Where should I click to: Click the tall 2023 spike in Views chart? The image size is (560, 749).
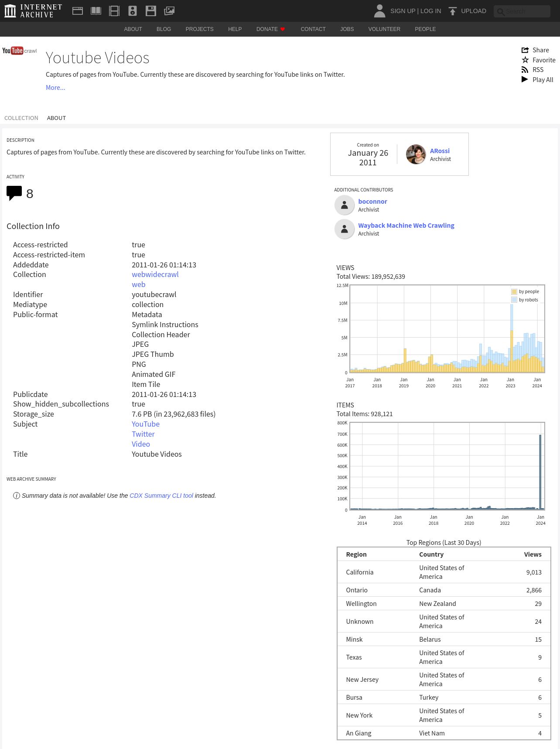tap(512, 338)
